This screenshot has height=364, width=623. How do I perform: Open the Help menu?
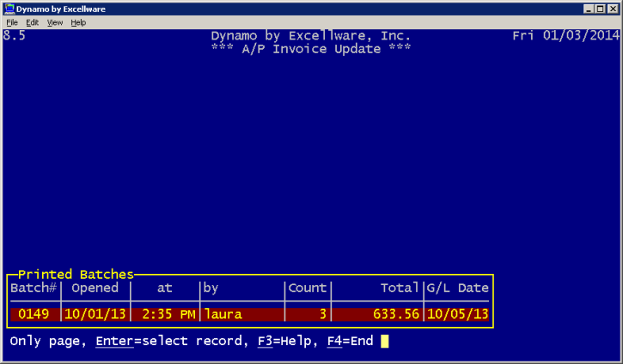pos(78,22)
